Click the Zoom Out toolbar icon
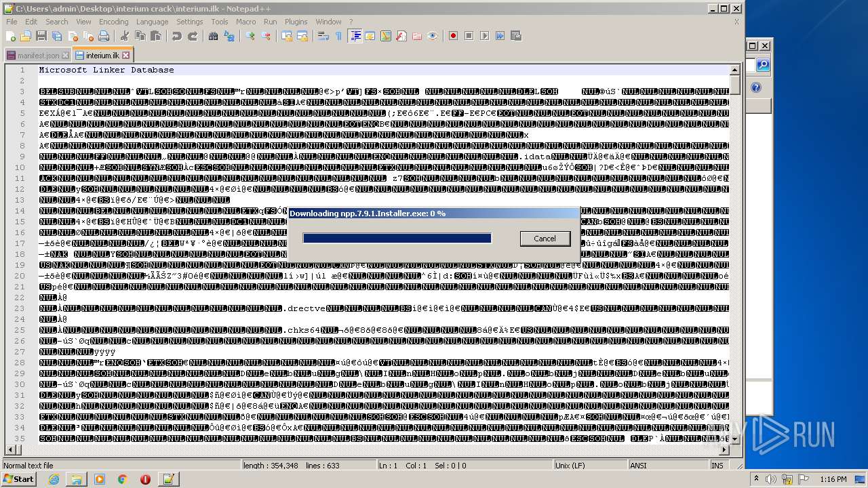 point(266,36)
